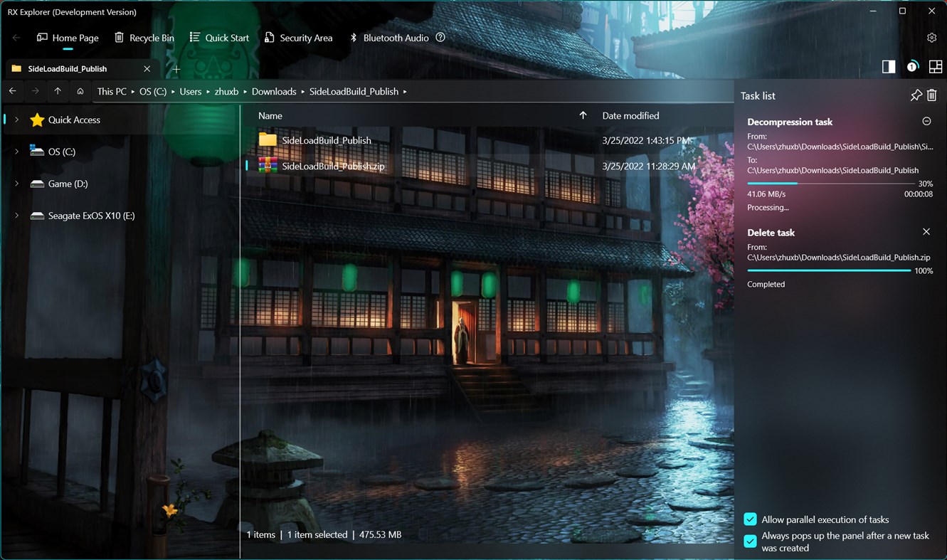Image resolution: width=947 pixels, height=560 pixels.
Task: Click the Delete task progress bar
Action: tap(829, 270)
